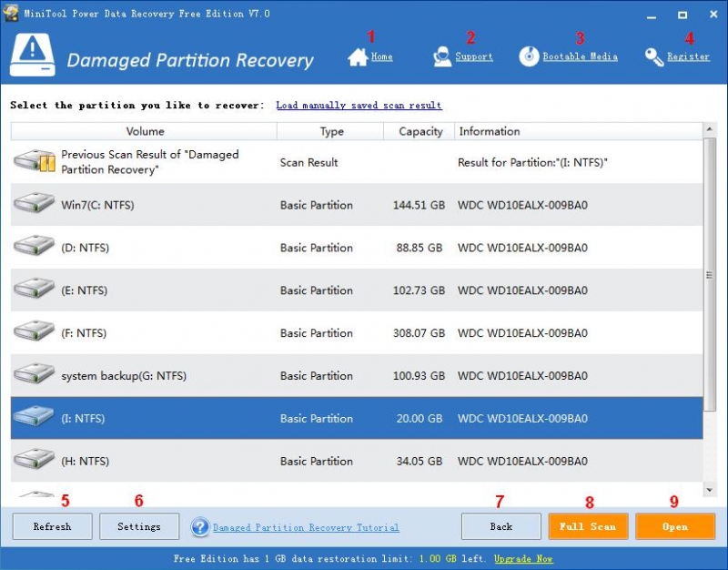
Task: Open the Damaged Partition Recovery Tutorial link
Action: coord(306,527)
